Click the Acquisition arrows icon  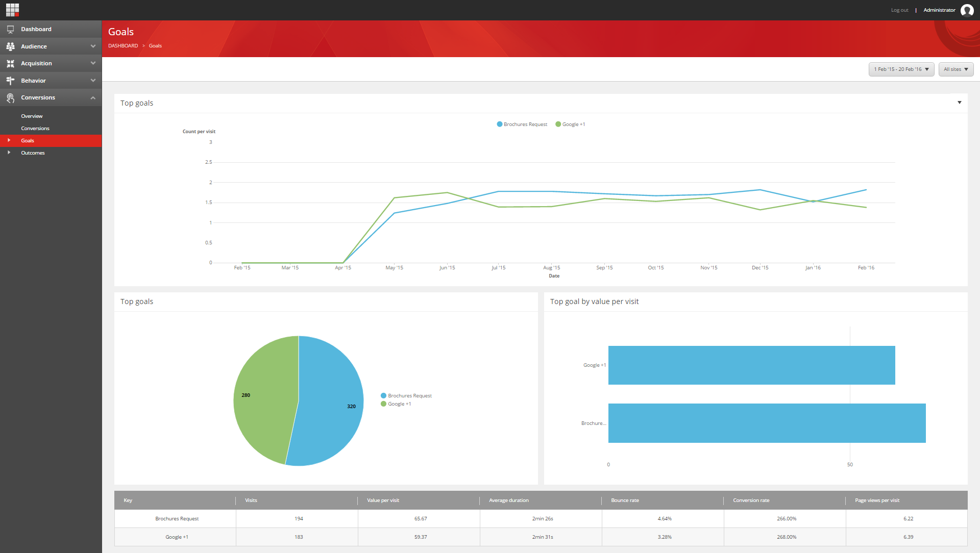point(10,63)
